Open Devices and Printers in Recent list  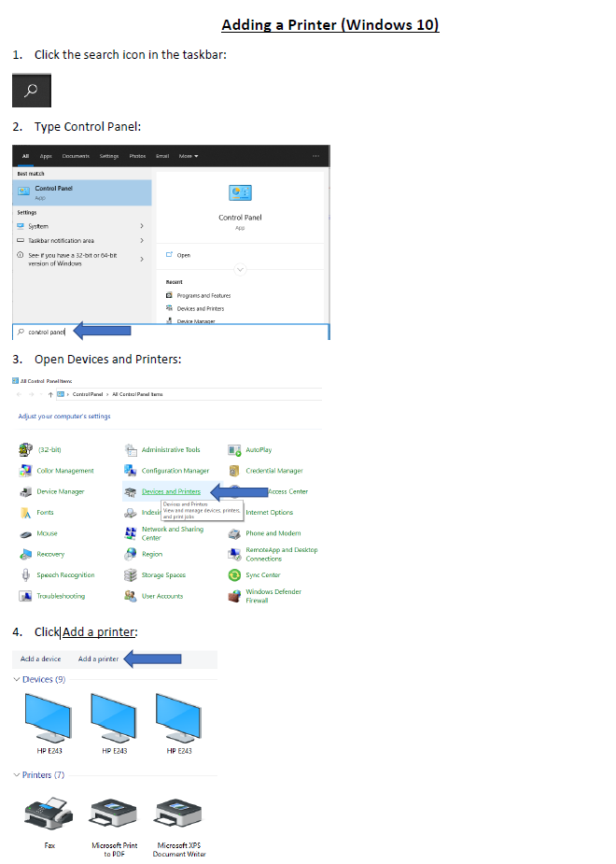(200, 308)
